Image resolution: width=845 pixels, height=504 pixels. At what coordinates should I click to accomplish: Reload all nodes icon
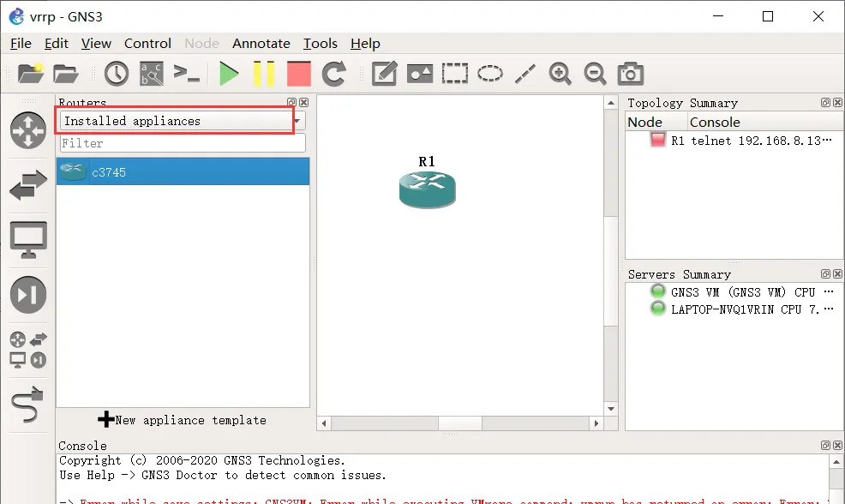[x=334, y=74]
